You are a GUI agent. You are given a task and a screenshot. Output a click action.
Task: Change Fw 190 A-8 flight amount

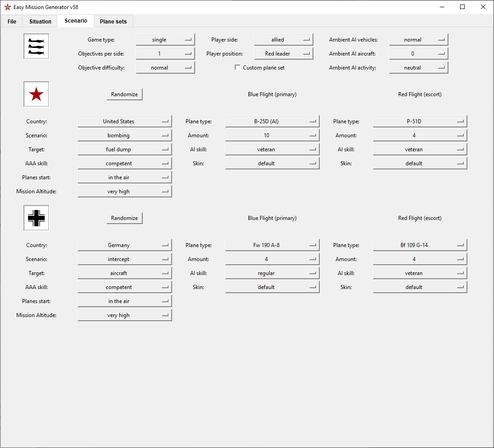(272, 259)
